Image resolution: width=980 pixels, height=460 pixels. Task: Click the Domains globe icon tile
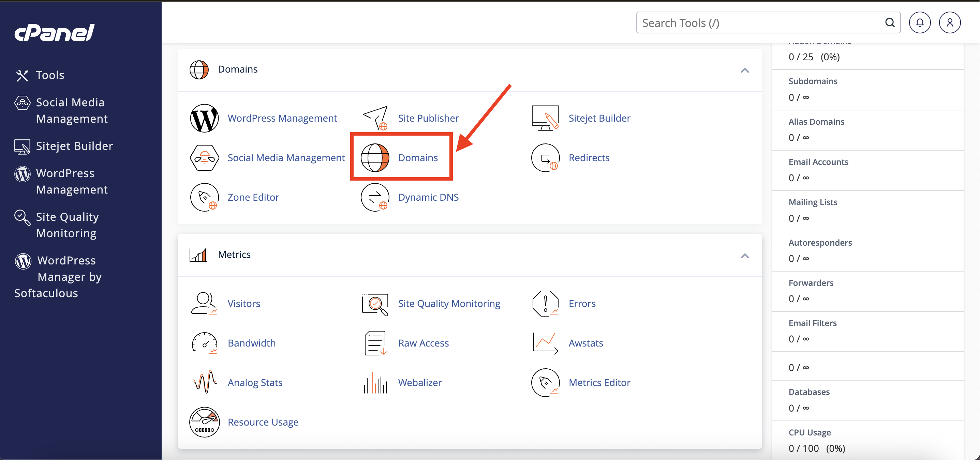[375, 158]
